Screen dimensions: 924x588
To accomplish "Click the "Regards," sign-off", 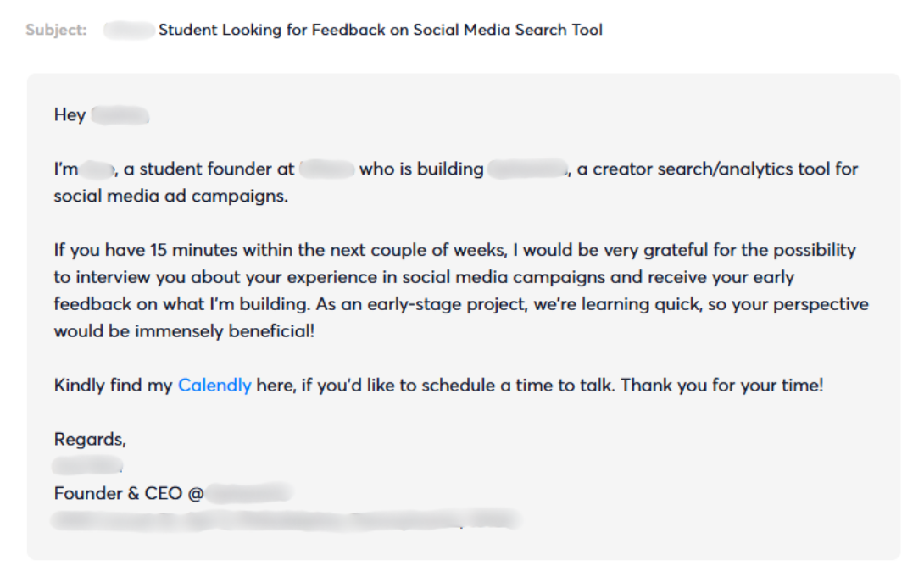I will pyautogui.click(x=90, y=440).
